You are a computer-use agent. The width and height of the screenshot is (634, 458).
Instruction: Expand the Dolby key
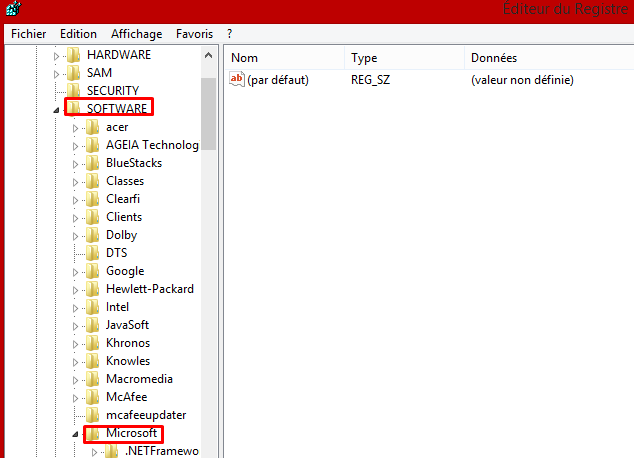pos(75,236)
